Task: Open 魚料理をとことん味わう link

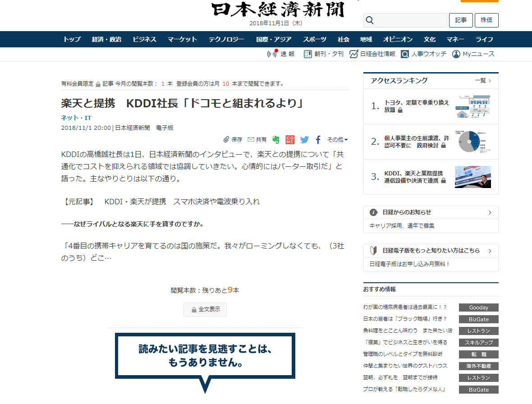Action: (x=408, y=331)
